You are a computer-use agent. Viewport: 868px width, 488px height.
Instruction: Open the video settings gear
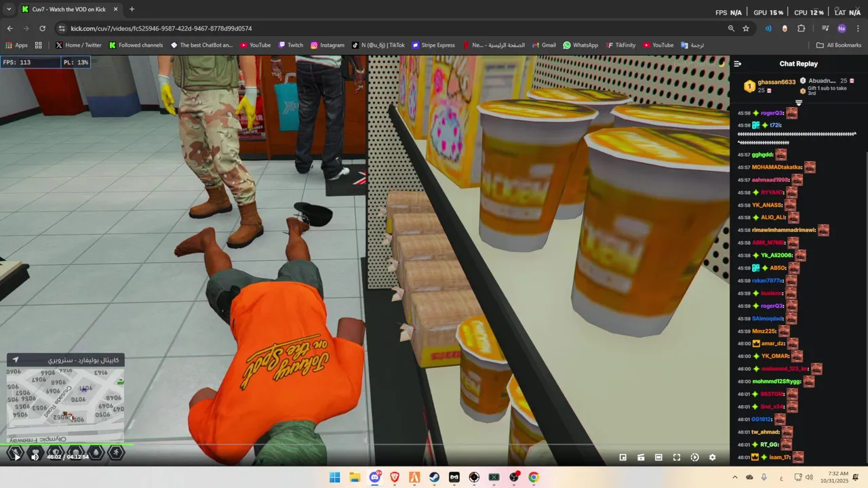712,457
